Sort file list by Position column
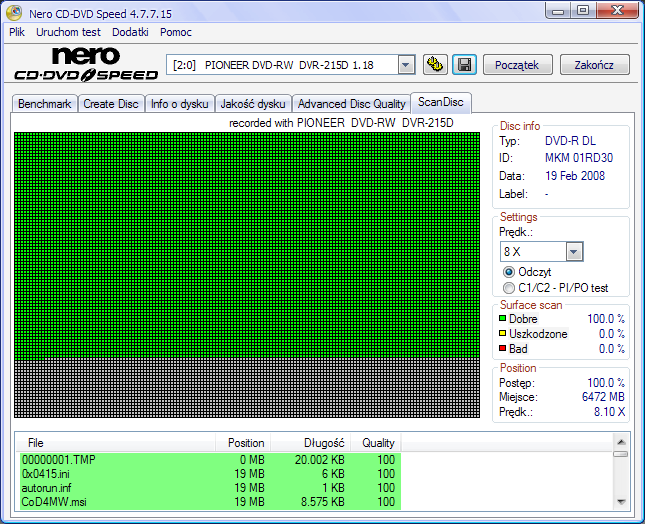 click(x=243, y=443)
